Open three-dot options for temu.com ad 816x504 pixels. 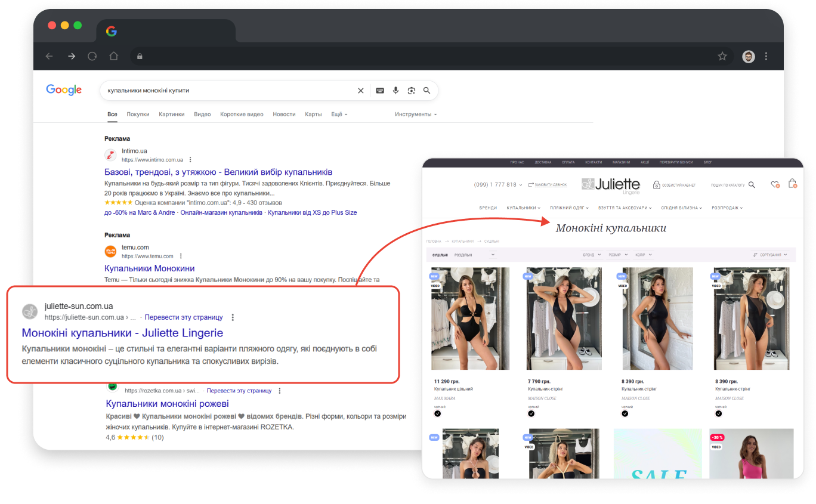[181, 256]
